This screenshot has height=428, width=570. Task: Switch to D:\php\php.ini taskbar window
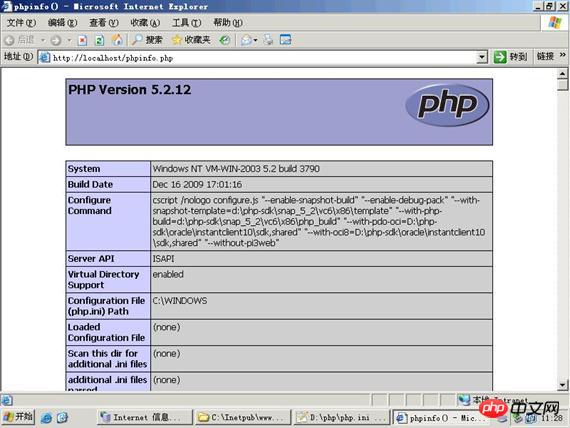click(x=342, y=417)
